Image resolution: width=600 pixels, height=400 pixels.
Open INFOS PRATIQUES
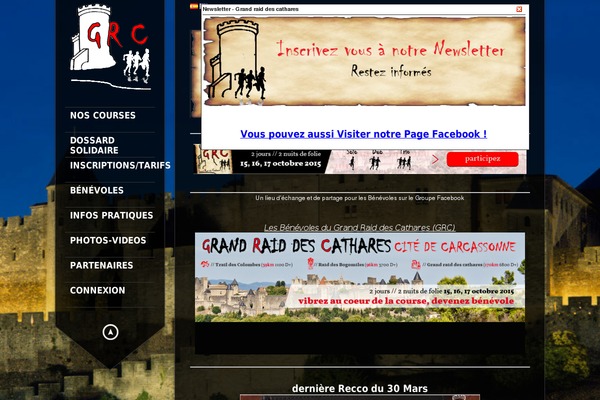(111, 215)
